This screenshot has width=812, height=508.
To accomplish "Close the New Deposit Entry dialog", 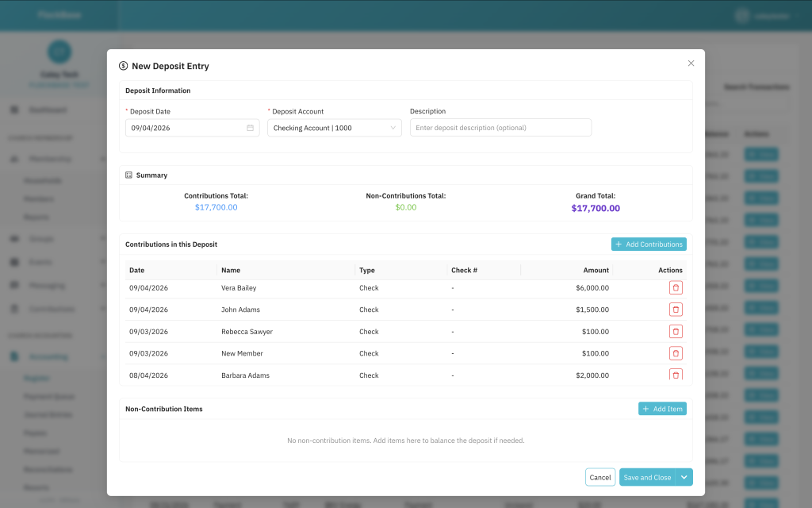I will pyautogui.click(x=691, y=63).
